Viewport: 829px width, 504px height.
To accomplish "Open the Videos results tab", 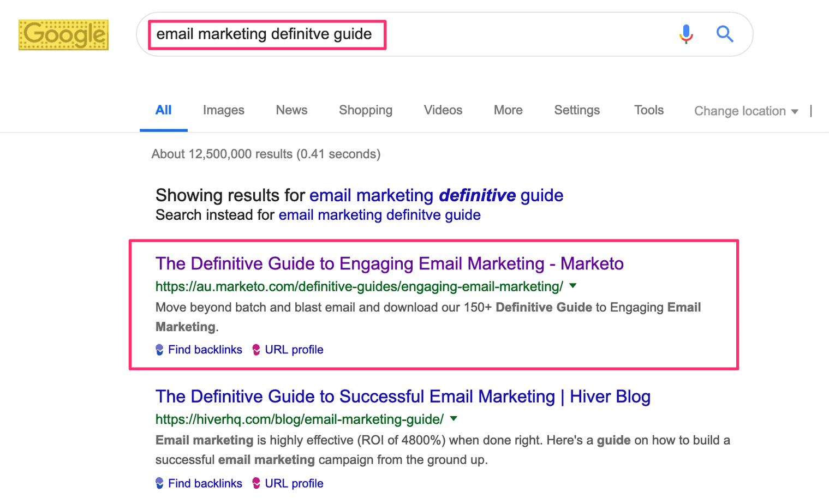I will 443,110.
